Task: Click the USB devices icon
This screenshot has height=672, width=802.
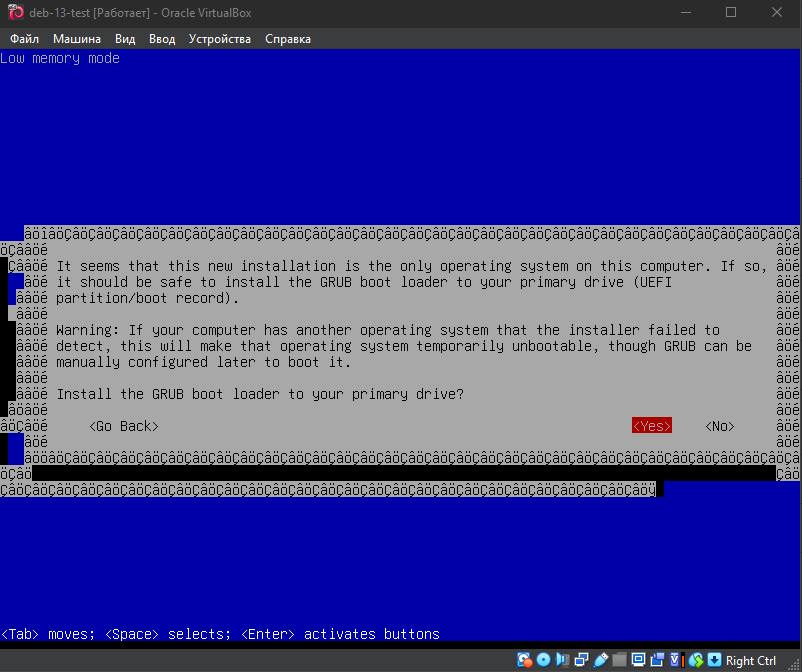Action: click(599, 660)
